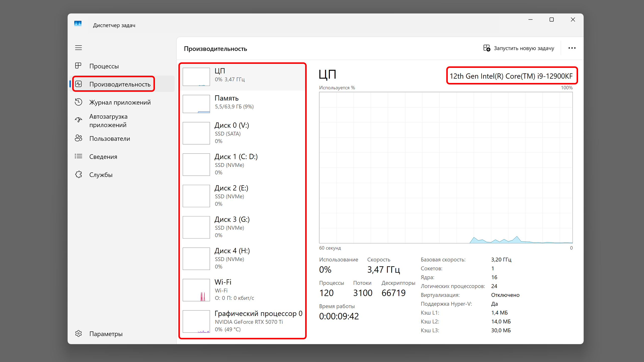Click the Processes (Процессы) sidebar icon

[78, 66]
